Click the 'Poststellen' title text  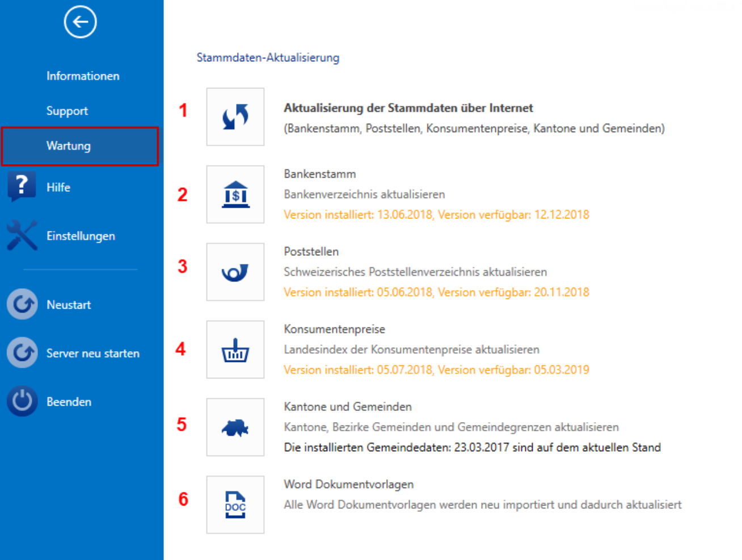(x=311, y=251)
